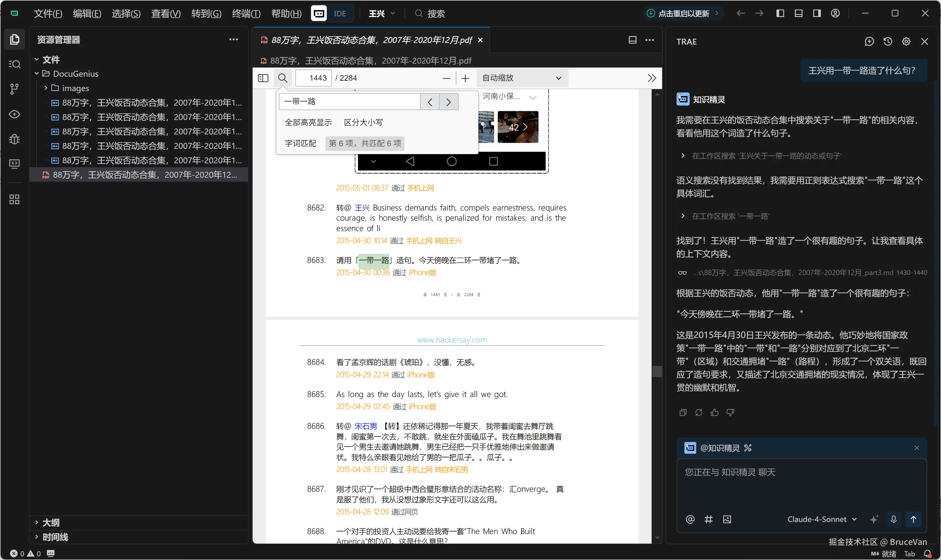The image size is (941, 560).
Task: Click the microphone voice input button
Action: [x=893, y=519]
